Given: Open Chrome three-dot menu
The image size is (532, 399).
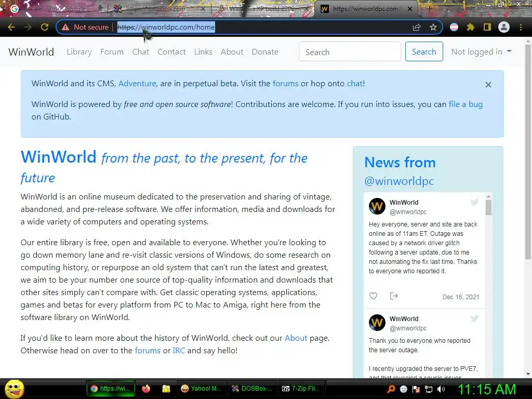Looking at the screenshot, I should pyautogui.click(x=521, y=27).
